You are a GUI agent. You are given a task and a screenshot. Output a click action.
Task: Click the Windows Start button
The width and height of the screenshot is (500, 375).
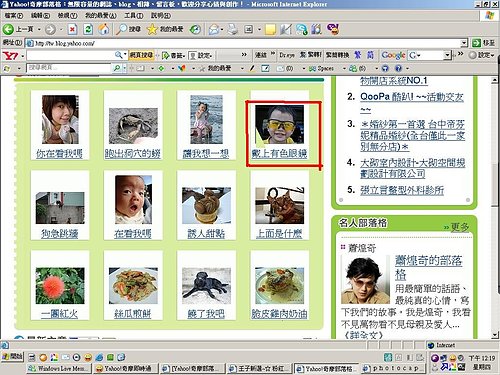(12, 356)
